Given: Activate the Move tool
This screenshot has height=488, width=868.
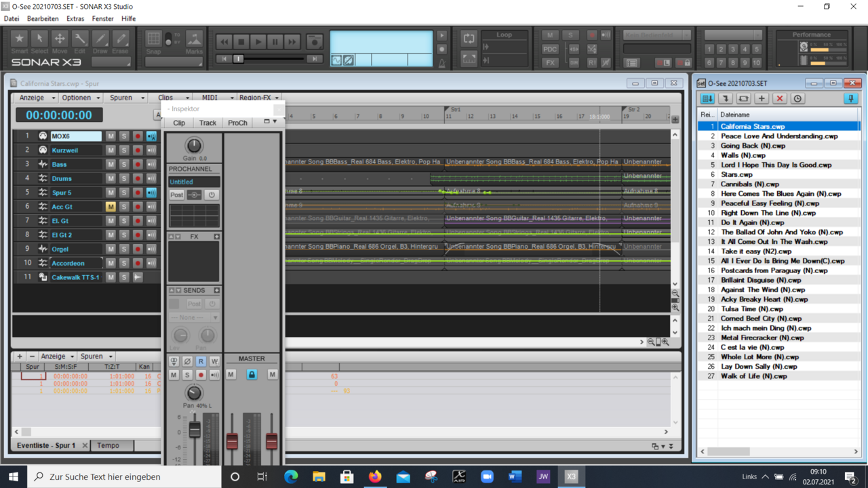Looking at the screenshot, I should pos(60,41).
